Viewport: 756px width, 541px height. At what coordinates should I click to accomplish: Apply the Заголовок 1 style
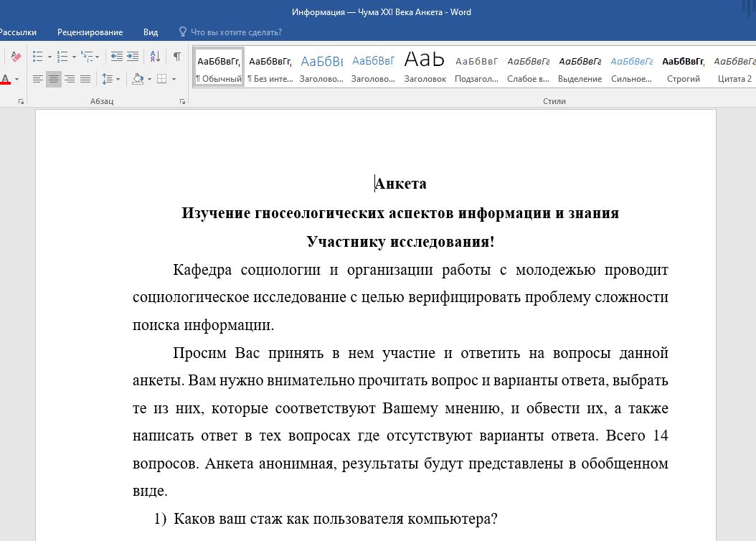pos(321,66)
